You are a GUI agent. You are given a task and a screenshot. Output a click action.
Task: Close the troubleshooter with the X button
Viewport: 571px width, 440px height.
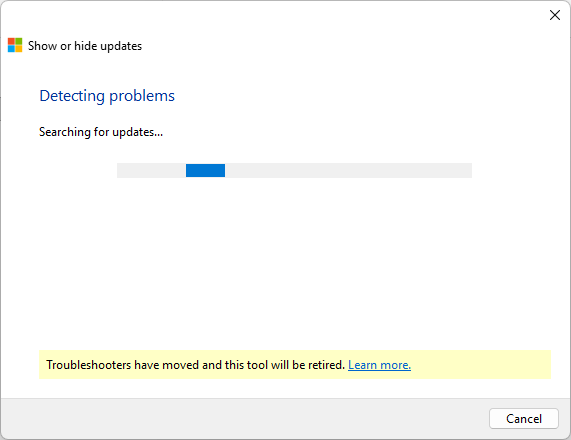point(555,15)
